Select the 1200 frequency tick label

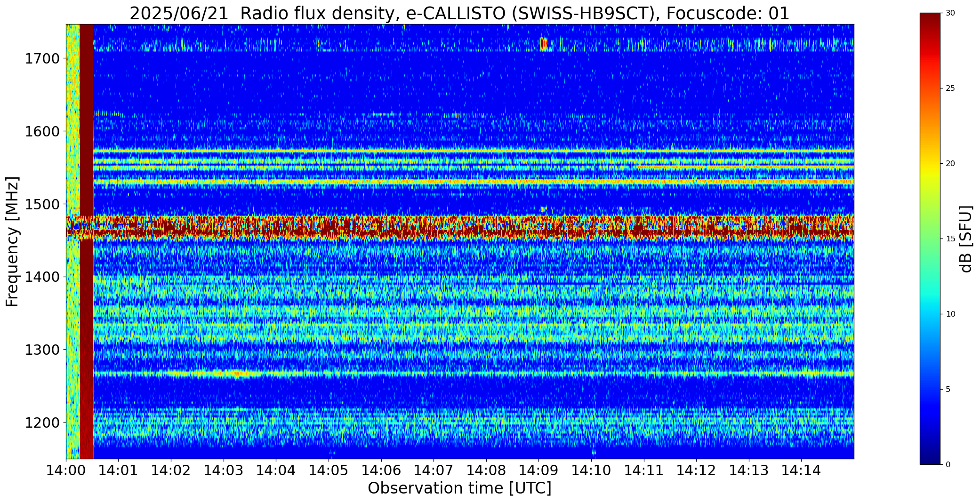coord(42,422)
